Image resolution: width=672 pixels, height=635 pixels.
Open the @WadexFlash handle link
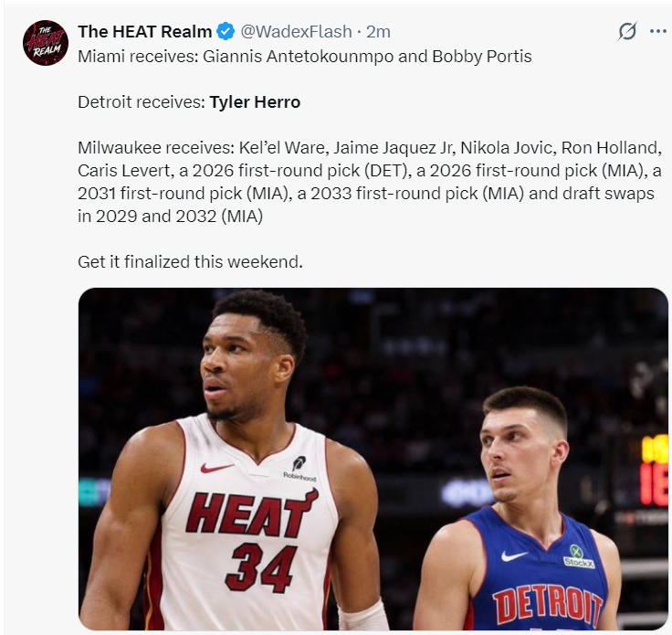point(296,32)
